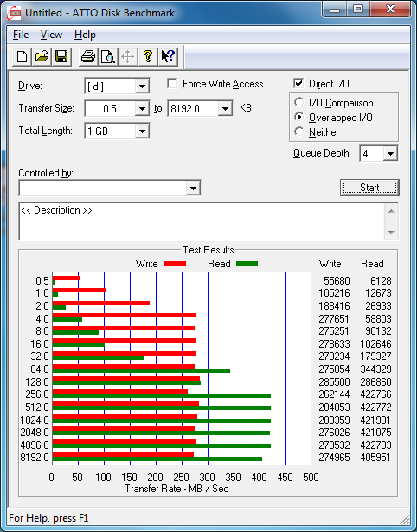417x532 pixels.
Task: Uncheck the Direct I/O checkbox
Action: point(298,83)
